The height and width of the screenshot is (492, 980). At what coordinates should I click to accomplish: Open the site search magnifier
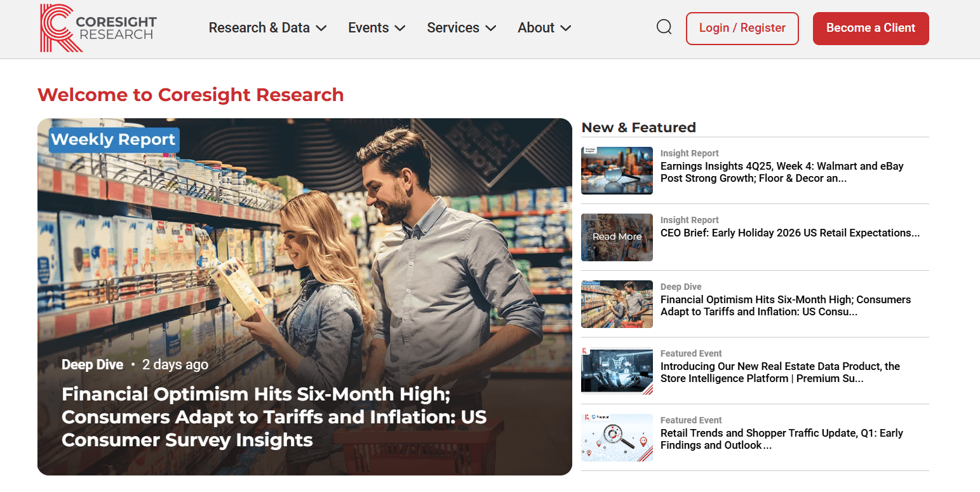664,27
